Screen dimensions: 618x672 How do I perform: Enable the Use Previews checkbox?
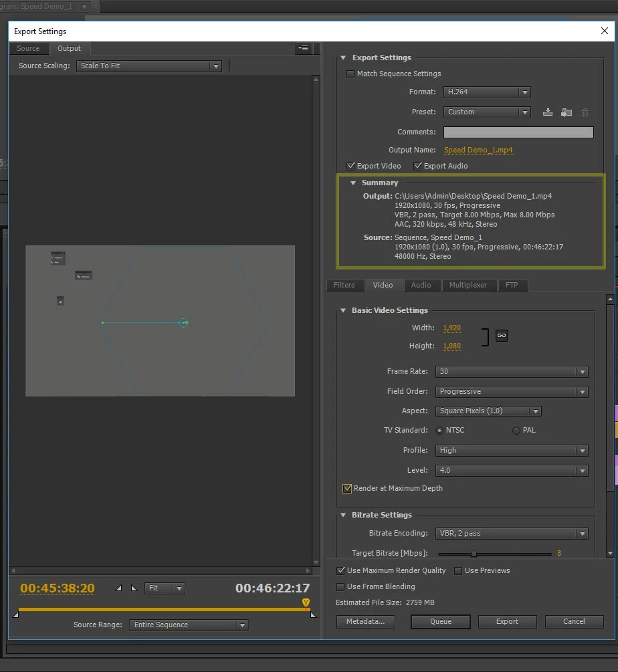point(458,571)
